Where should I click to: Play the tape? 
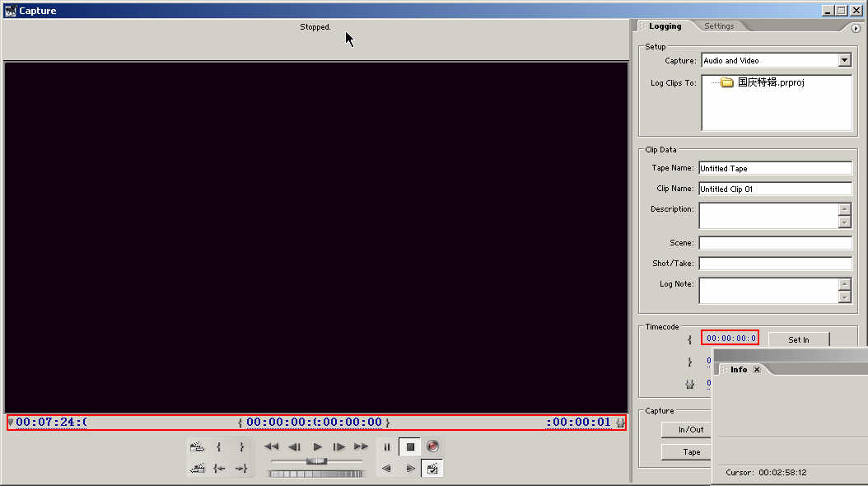pyautogui.click(x=317, y=446)
